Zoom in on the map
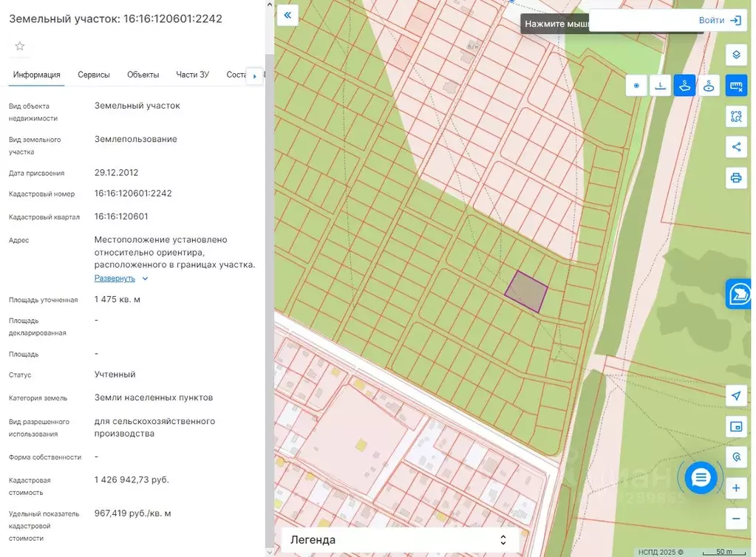This screenshot has width=756, height=557. coord(736,488)
